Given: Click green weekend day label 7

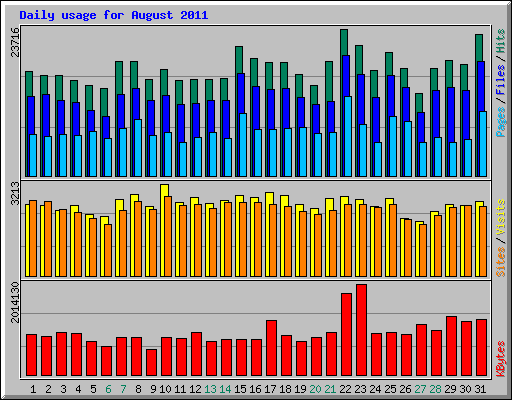Looking at the screenshot, I should pyautogui.click(x=123, y=389).
